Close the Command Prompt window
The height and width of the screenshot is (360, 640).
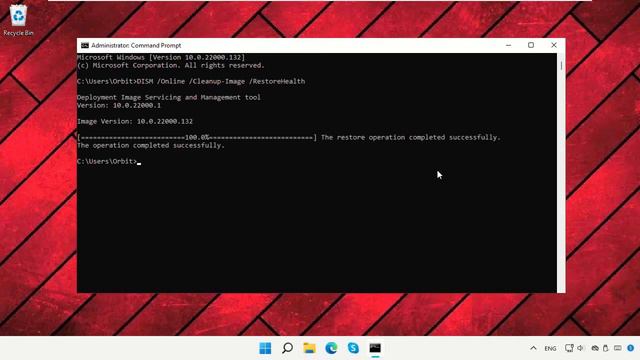point(554,45)
